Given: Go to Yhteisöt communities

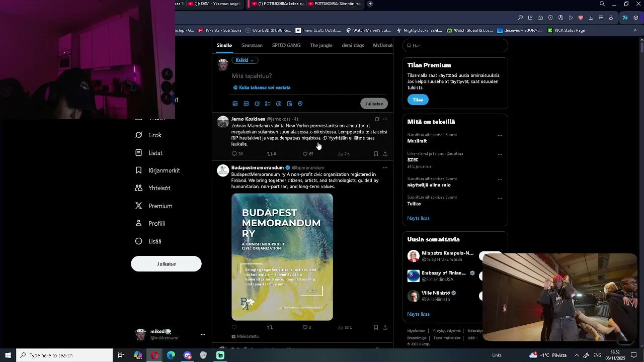Looking at the screenshot, I should point(153,188).
